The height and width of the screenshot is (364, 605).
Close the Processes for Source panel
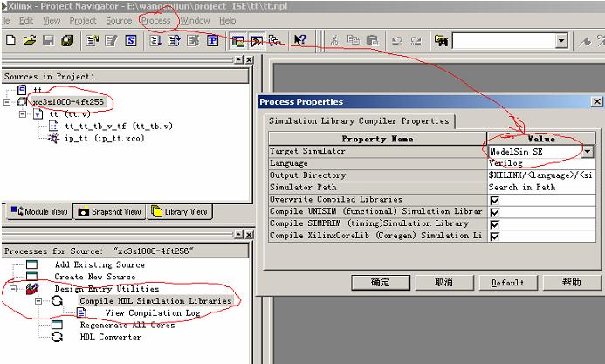click(250, 235)
